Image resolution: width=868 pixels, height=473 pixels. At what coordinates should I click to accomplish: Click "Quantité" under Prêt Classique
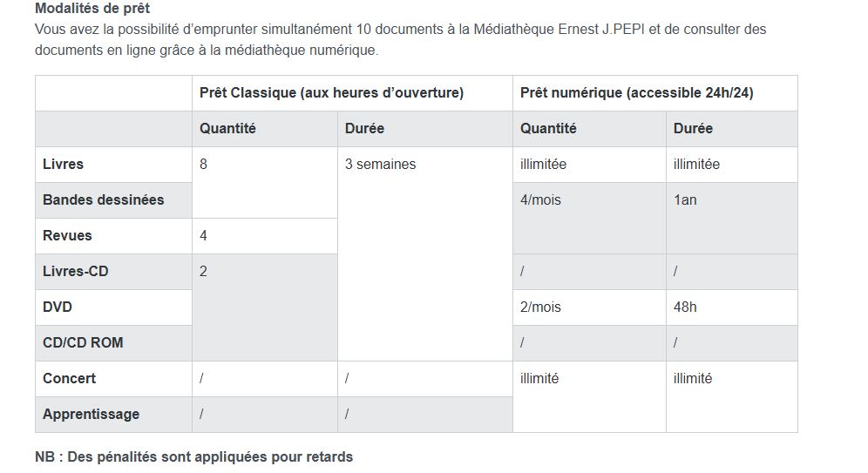(x=227, y=128)
